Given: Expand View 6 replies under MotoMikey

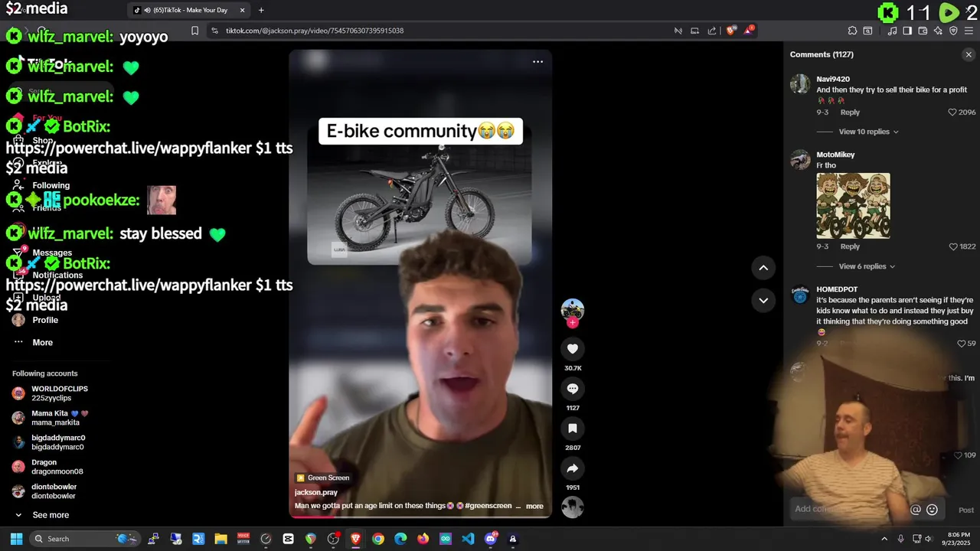Looking at the screenshot, I should pos(867,266).
